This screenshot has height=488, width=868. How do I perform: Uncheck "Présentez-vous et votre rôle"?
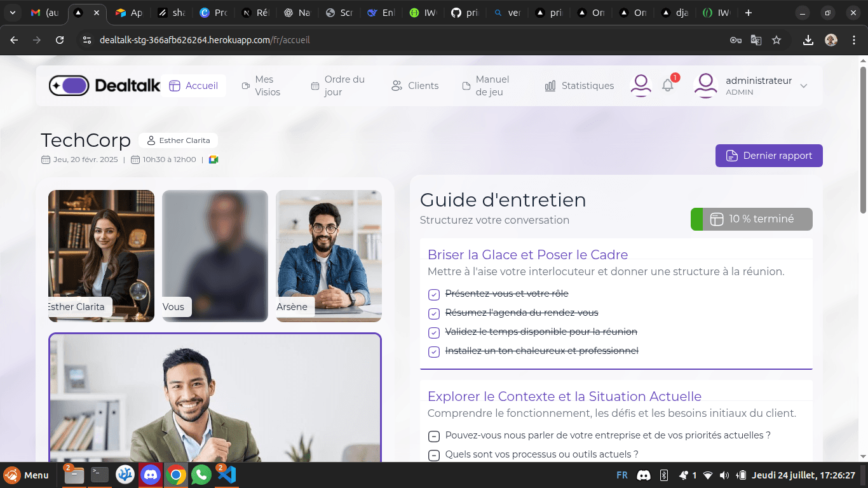pyautogui.click(x=434, y=294)
